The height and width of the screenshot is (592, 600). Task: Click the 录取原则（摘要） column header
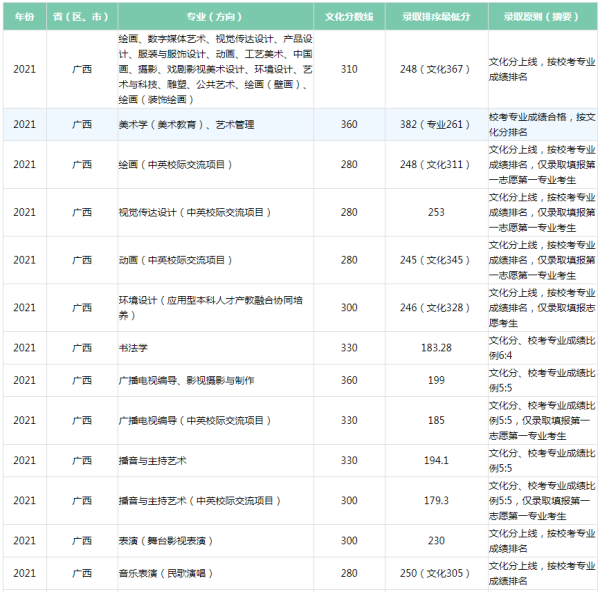(x=542, y=16)
